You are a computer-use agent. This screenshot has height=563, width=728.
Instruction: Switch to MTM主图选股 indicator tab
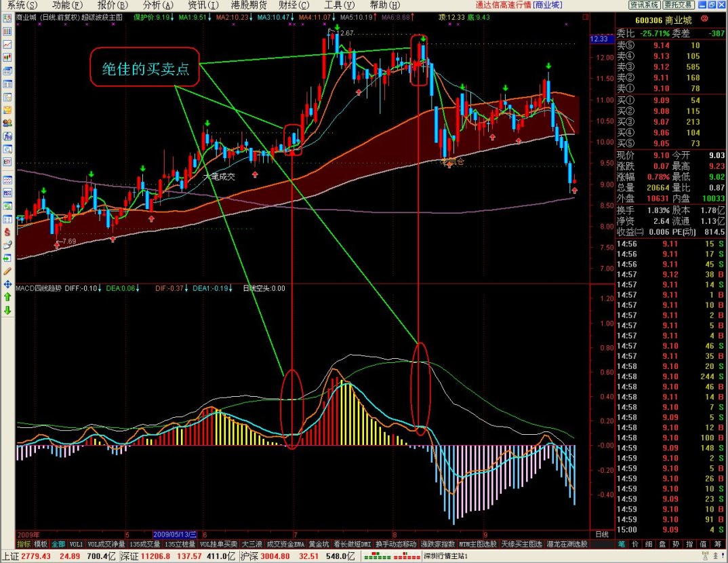coord(478,544)
